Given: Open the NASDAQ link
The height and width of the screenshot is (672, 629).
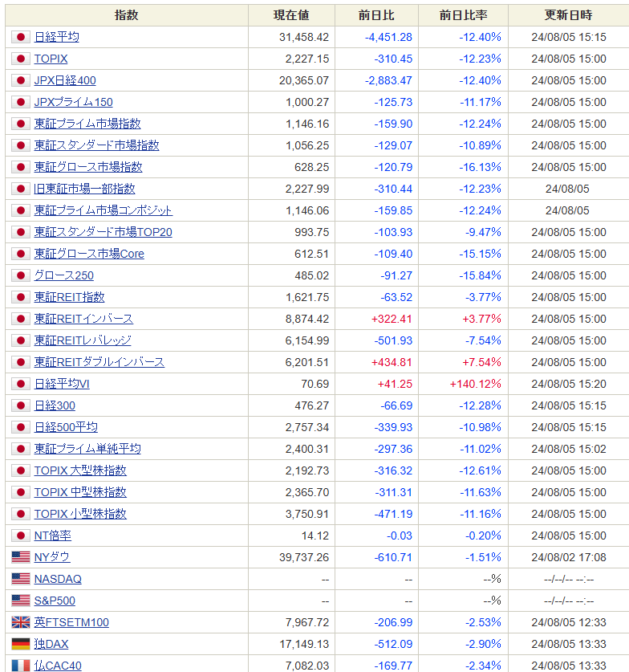Looking at the screenshot, I should pos(58,579).
